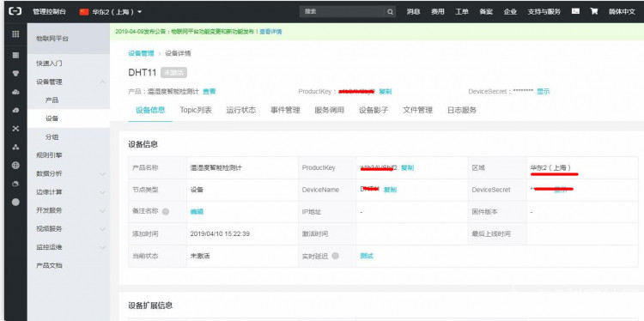The image size is (644, 321).
Task: Open the 简体中文 language selector
Action: coord(622,12)
